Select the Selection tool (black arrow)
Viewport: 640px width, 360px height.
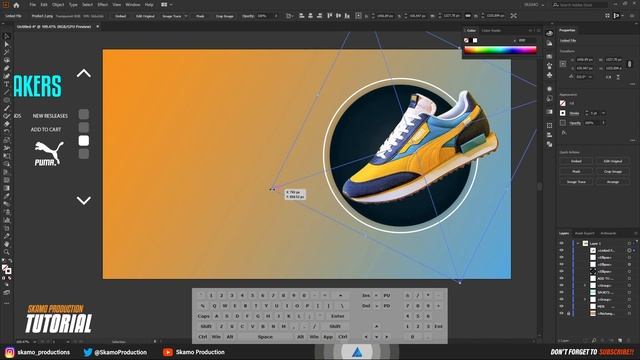click(7, 37)
